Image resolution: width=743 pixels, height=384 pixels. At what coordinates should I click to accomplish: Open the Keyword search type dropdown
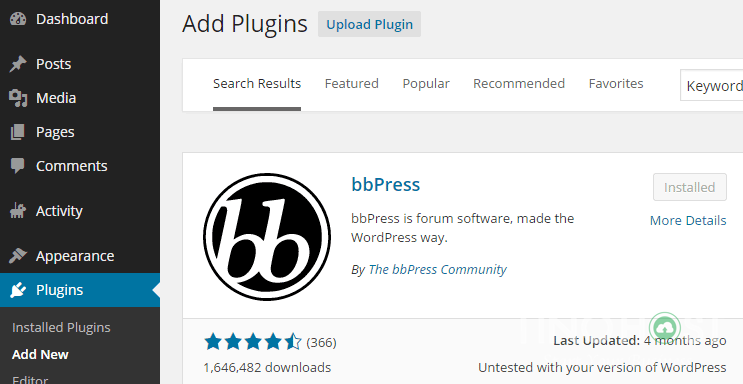click(x=712, y=85)
